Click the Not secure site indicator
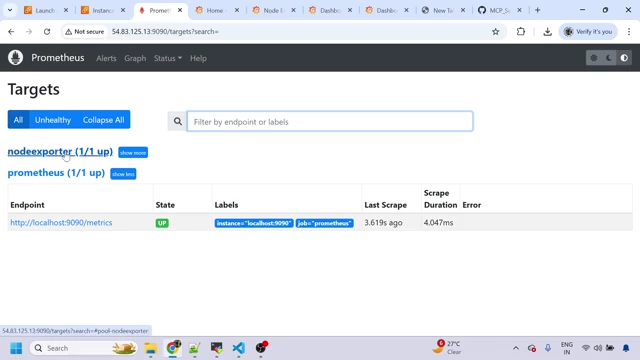The width and height of the screenshot is (640, 360). [84, 31]
